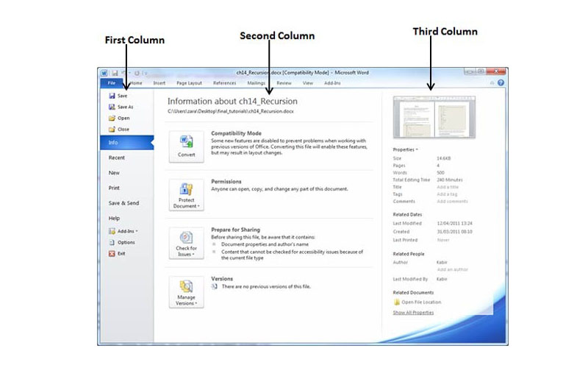Screen dimensions: 588x368
Task: Open Word Options
Action: pyautogui.click(x=122, y=243)
